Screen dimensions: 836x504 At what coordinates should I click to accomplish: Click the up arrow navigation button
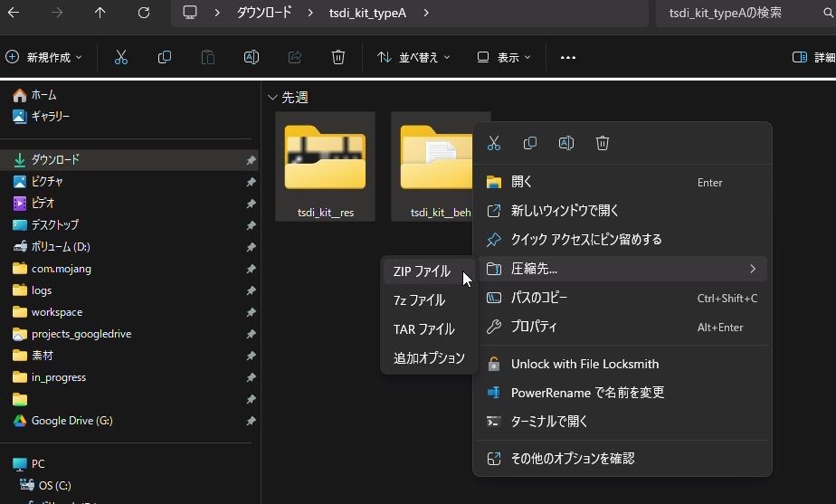tap(100, 13)
